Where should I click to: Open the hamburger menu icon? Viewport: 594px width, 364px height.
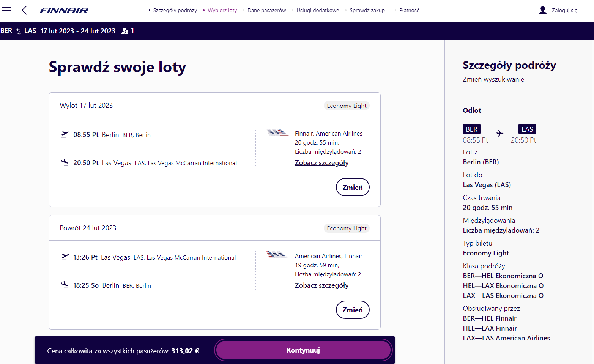[6, 10]
